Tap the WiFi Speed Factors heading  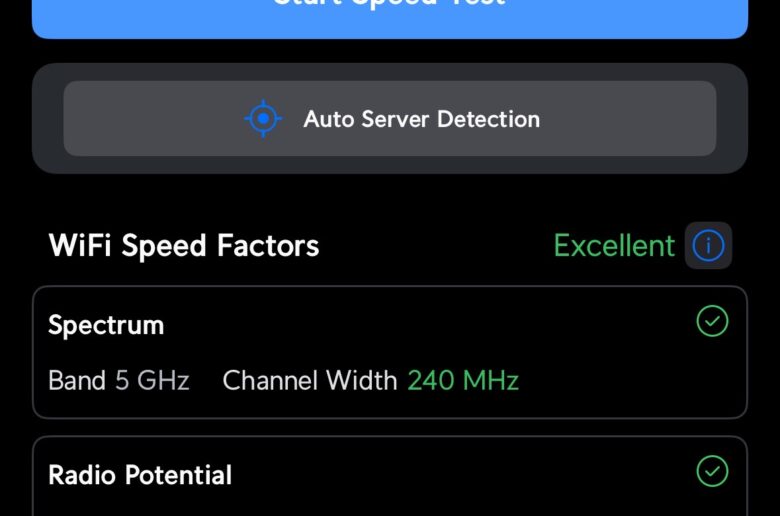pyautogui.click(x=184, y=246)
